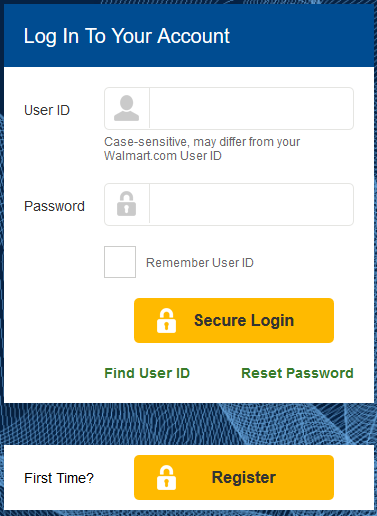377x516 pixels.
Task: Open the Find User ID link
Action: 147,373
